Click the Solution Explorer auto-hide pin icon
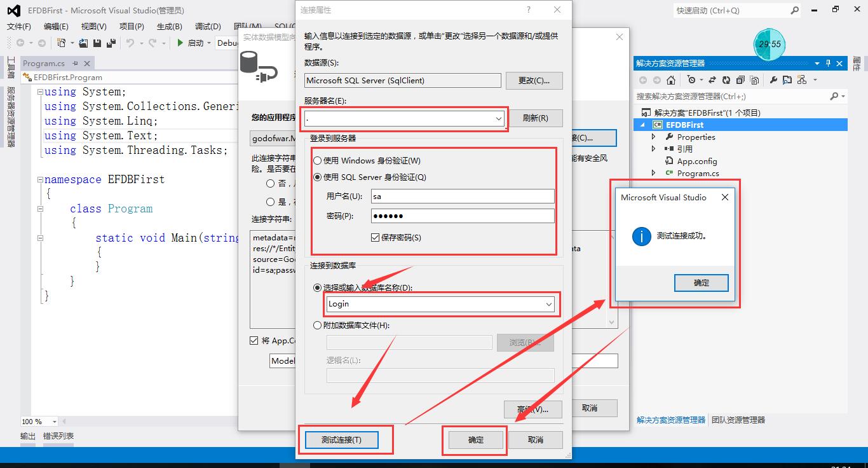 coord(828,63)
